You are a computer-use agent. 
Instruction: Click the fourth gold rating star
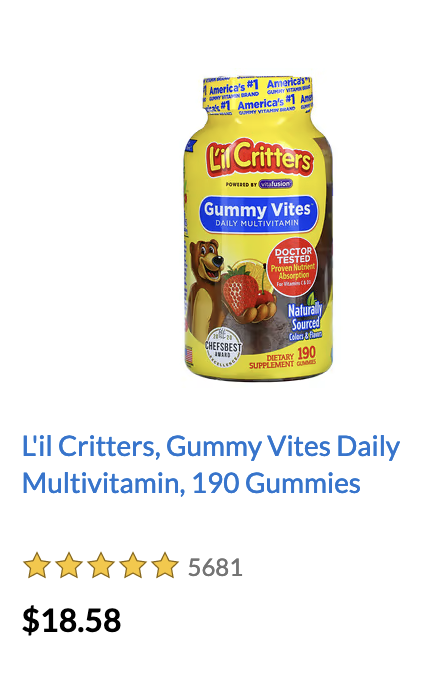[x=133, y=565]
